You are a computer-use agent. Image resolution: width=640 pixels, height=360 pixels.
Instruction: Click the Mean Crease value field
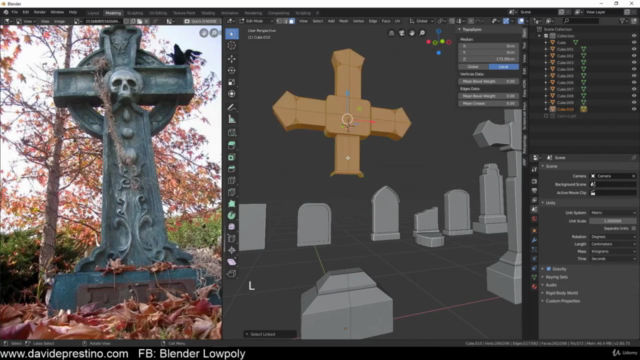click(x=489, y=104)
